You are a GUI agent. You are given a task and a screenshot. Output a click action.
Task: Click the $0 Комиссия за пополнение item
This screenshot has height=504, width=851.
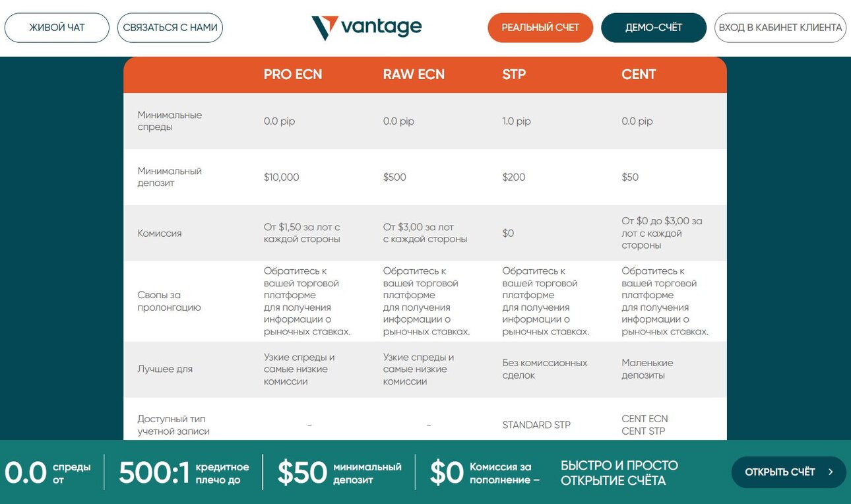click(485, 472)
